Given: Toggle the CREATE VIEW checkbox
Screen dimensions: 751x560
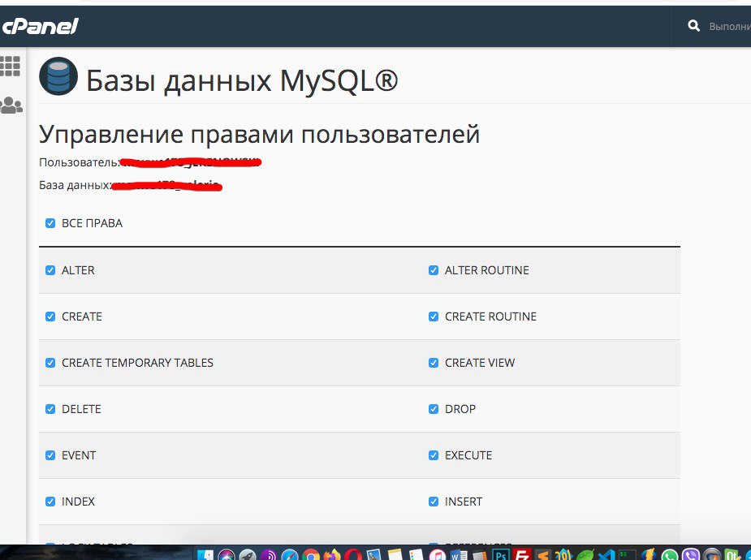Looking at the screenshot, I should 434,363.
